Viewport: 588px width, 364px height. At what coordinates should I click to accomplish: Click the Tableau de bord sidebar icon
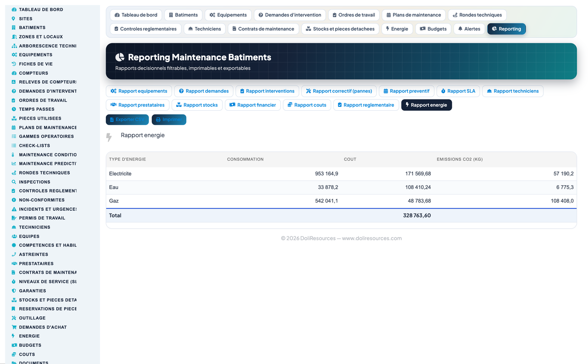tap(14, 10)
